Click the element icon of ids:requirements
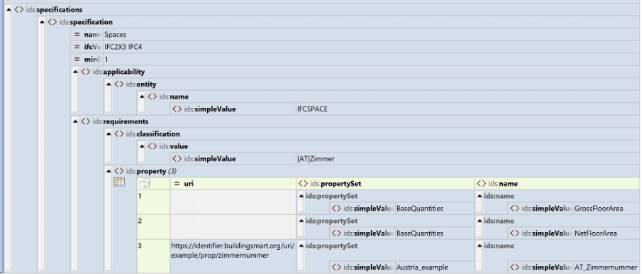Screen dimensions: 644x274 tap(85, 121)
